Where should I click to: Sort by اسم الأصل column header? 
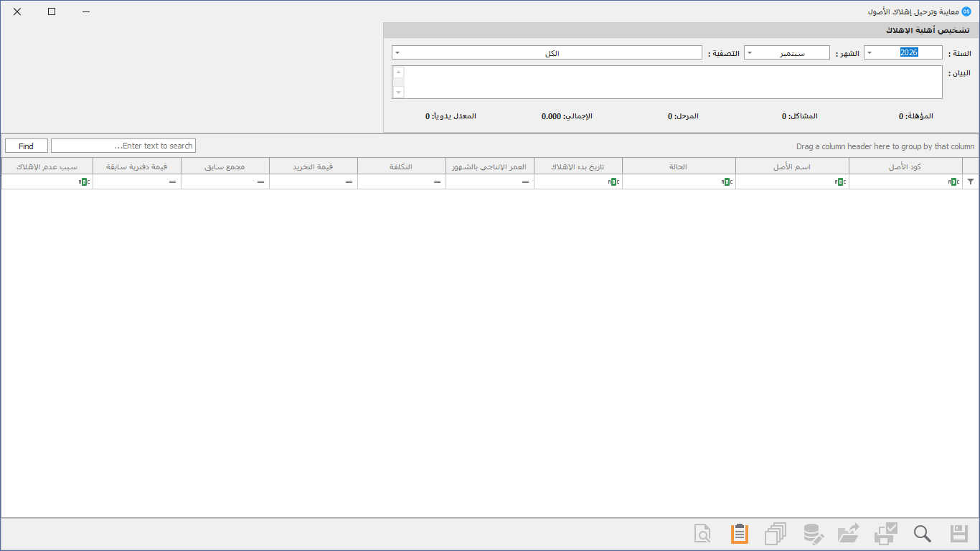click(793, 166)
